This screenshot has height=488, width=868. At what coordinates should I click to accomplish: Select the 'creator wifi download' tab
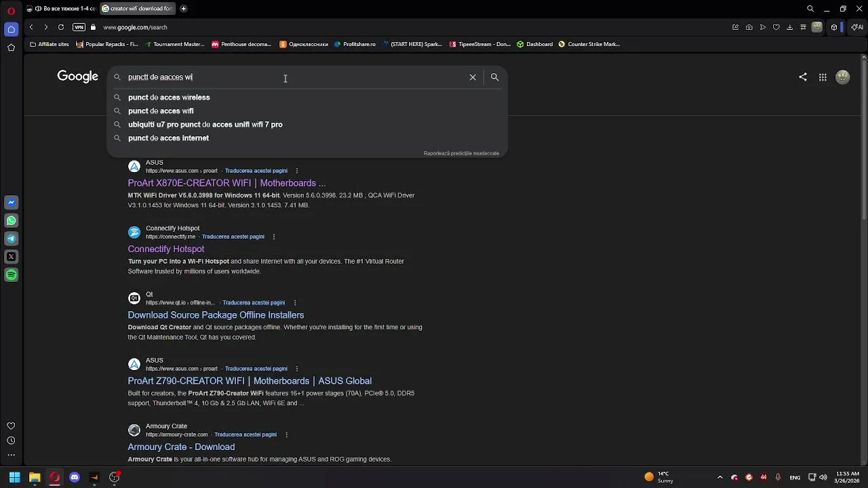click(137, 9)
